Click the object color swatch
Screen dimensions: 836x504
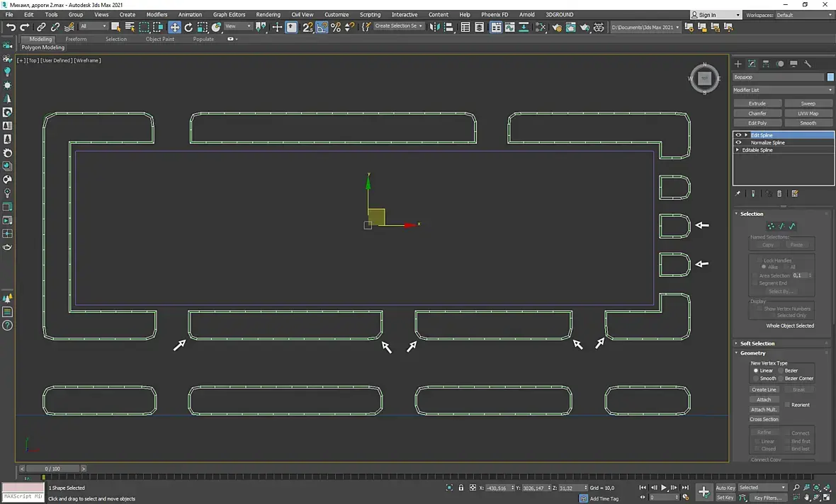click(x=830, y=77)
